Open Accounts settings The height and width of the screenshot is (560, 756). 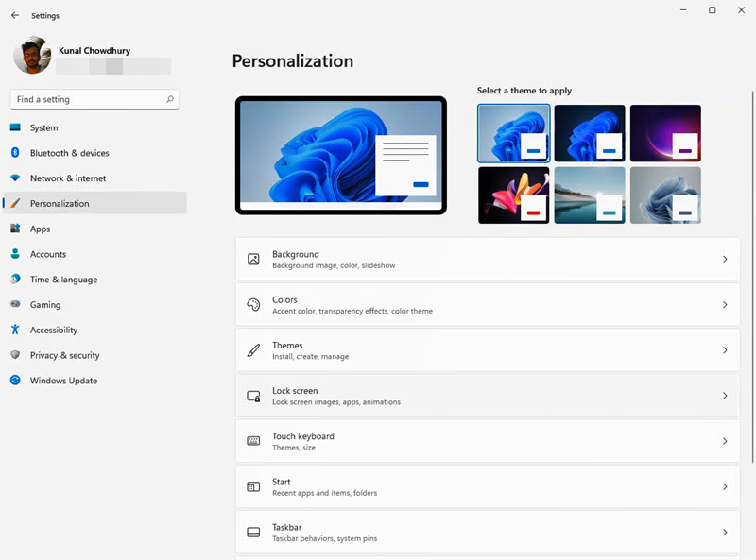tap(95, 254)
